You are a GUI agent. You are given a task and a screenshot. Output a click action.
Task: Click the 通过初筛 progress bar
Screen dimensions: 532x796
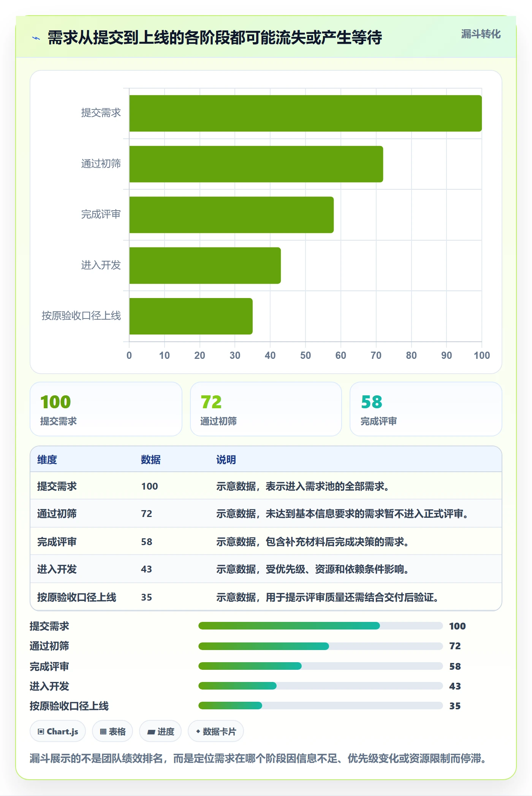coord(321,646)
